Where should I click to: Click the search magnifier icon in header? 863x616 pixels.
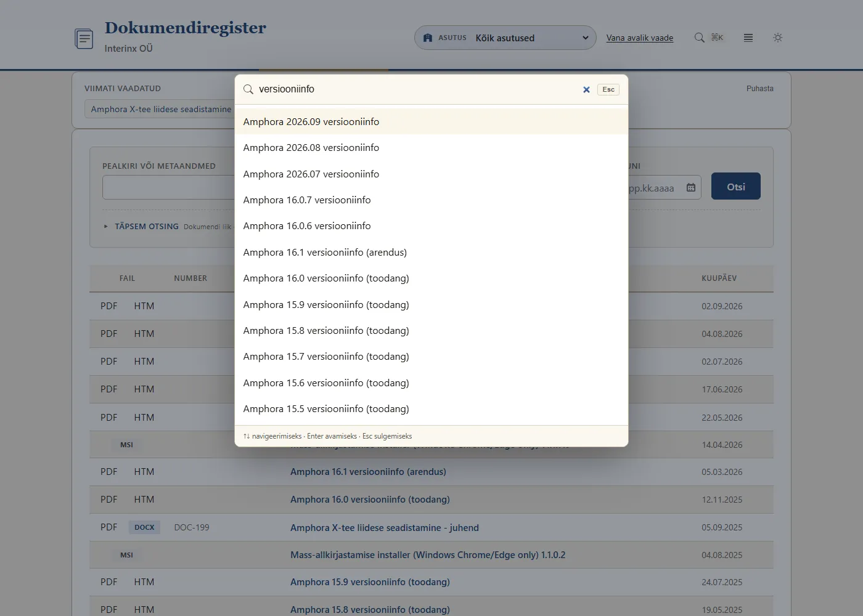pos(700,38)
